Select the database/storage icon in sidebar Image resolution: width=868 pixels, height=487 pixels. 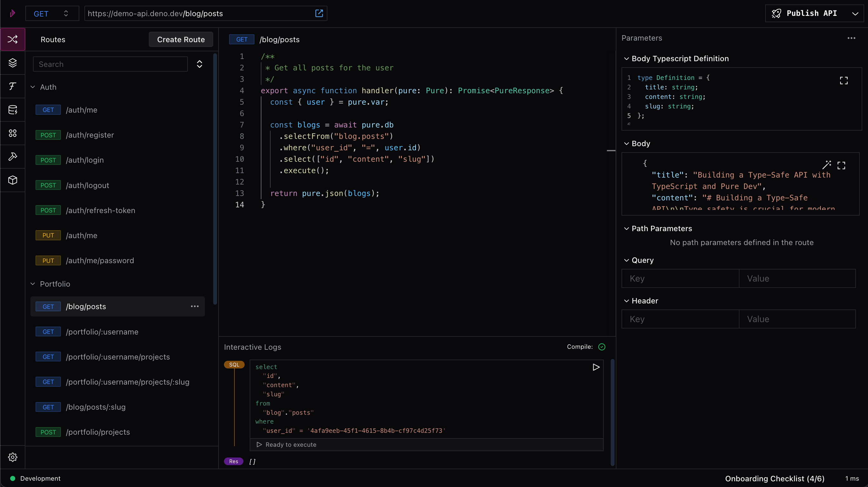(x=12, y=110)
